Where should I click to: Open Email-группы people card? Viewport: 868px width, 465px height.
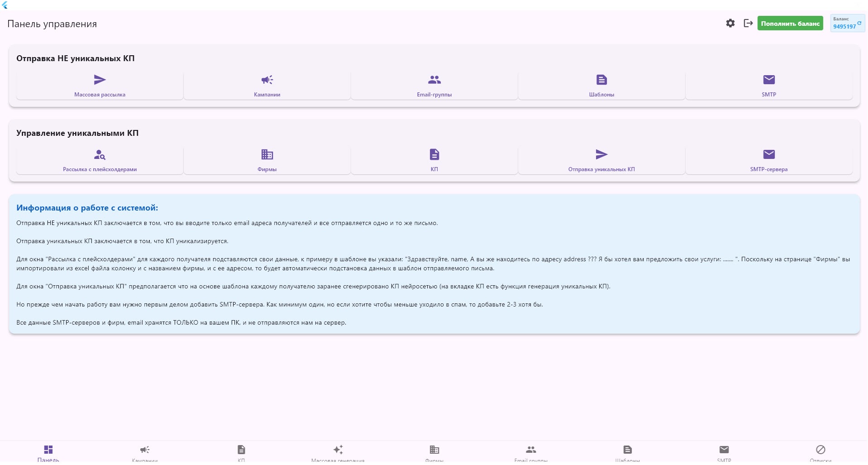(434, 86)
